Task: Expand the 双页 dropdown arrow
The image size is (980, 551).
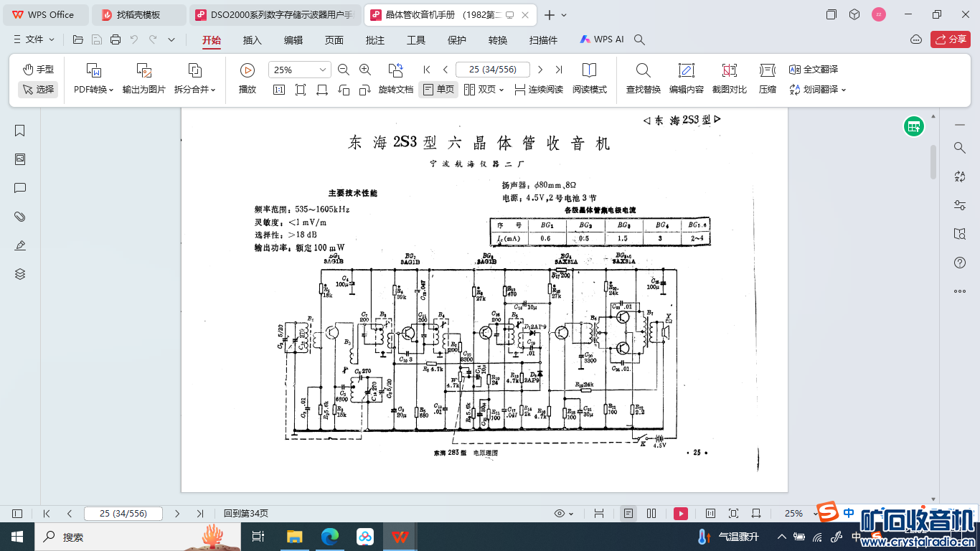Action: tap(501, 90)
